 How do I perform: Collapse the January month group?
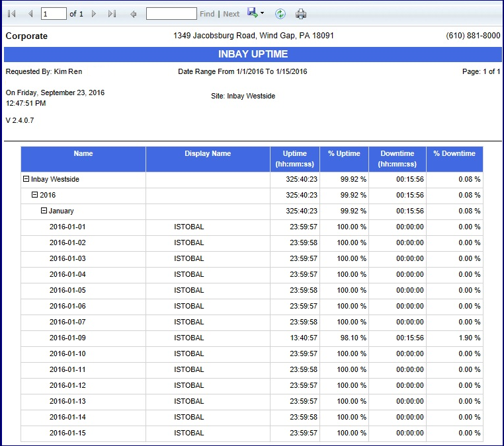click(x=44, y=211)
